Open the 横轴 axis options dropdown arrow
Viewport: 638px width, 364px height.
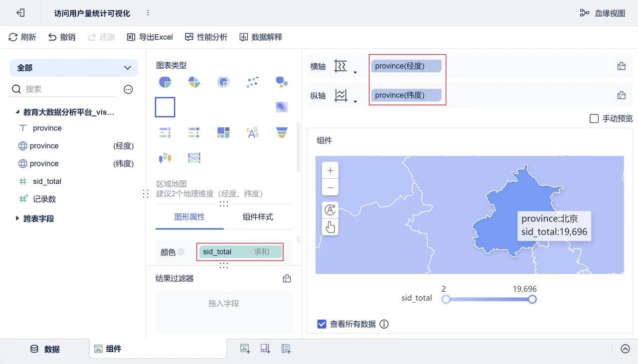[x=355, y=73]
